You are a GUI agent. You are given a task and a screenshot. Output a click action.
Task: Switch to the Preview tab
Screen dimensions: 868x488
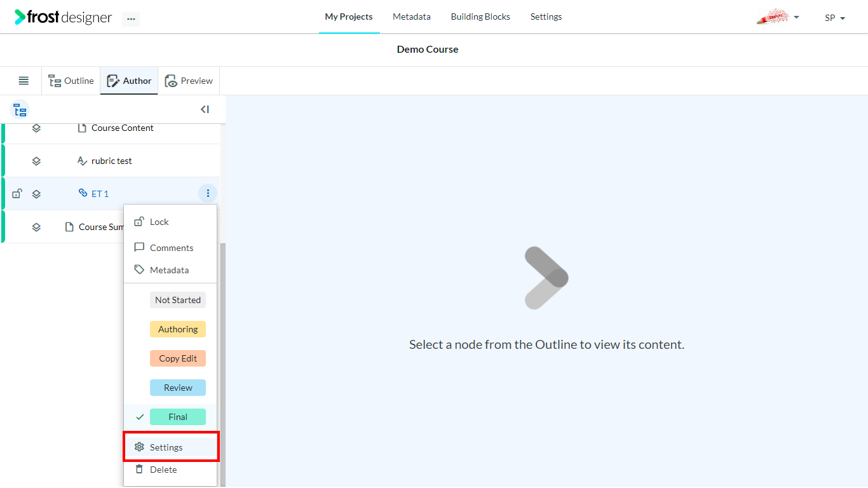189,81
